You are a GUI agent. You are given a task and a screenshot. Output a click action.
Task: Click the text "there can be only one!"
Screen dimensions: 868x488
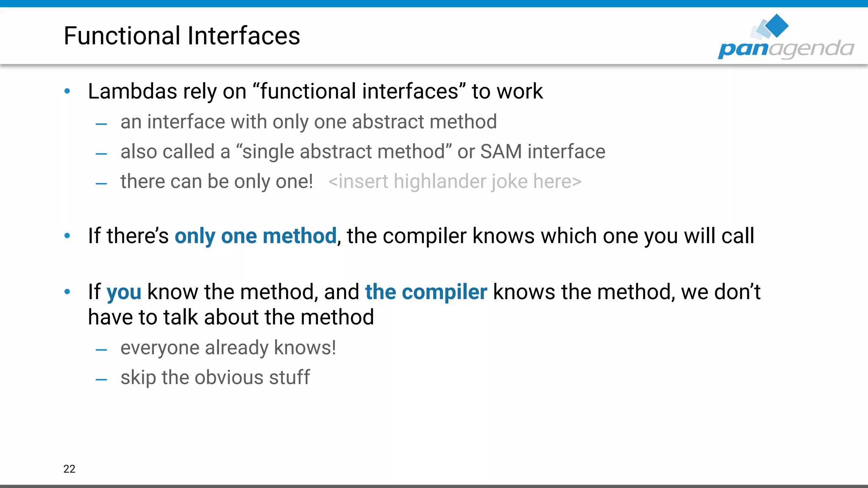pyautogui.click(x=217, y=181)
